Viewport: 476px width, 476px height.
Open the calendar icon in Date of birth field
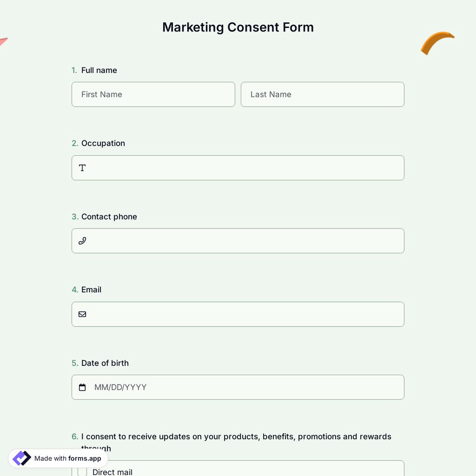[81, 386]
